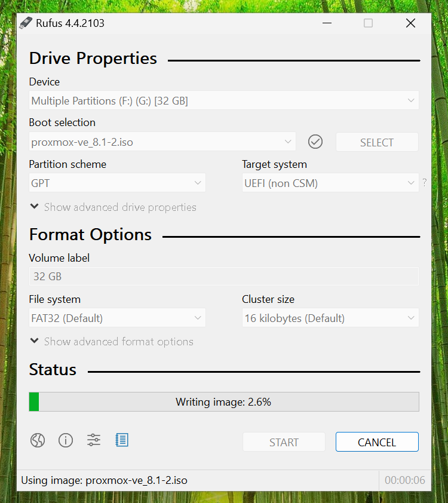Expand Show advanced format options
448x503 pixels.
click(x=112, y=341)
